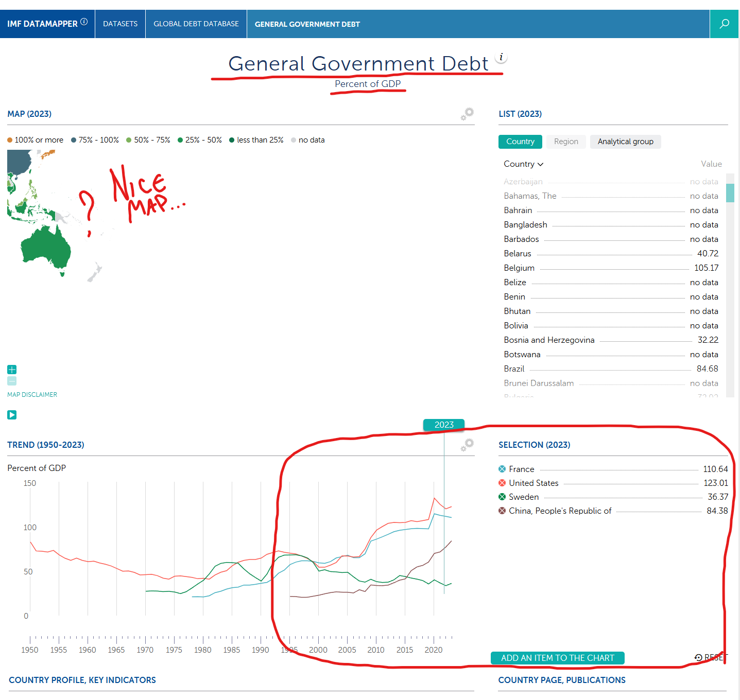Screen dimensions: 740x700
Task: Toggle the less than 25% legend filter
Action: 256,140
